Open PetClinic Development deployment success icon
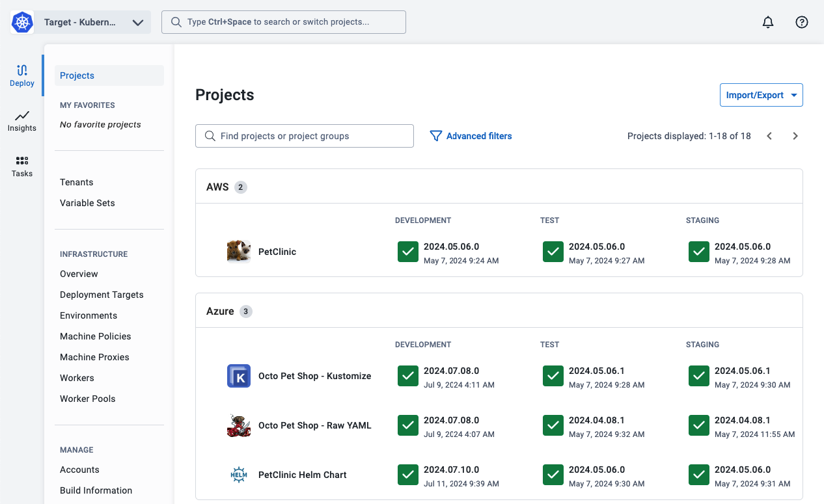Image resolution: width=824 pixels, height=504 pixels. [x=408, y=252]
